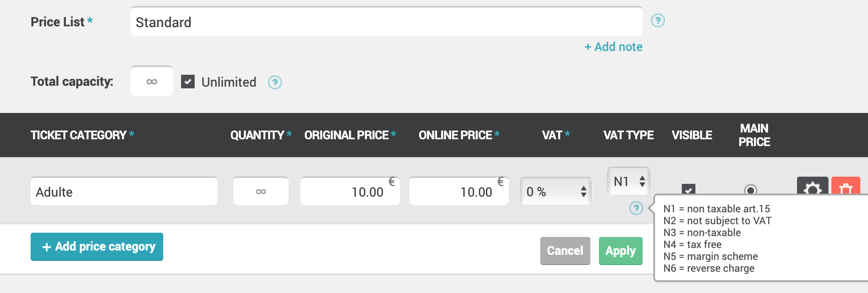The width and height of the screenshot is (868, 293).
Task: Click the Add note link
Action: coord(613,47)
